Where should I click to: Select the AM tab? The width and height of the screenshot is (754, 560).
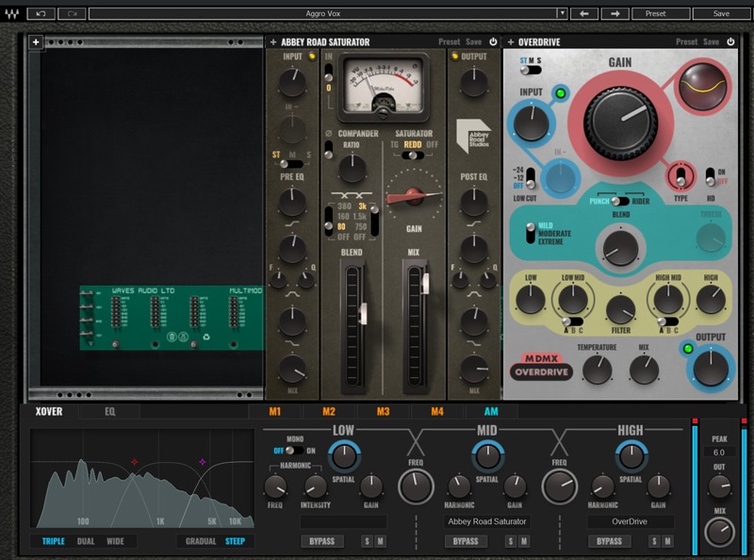point(491,411)
